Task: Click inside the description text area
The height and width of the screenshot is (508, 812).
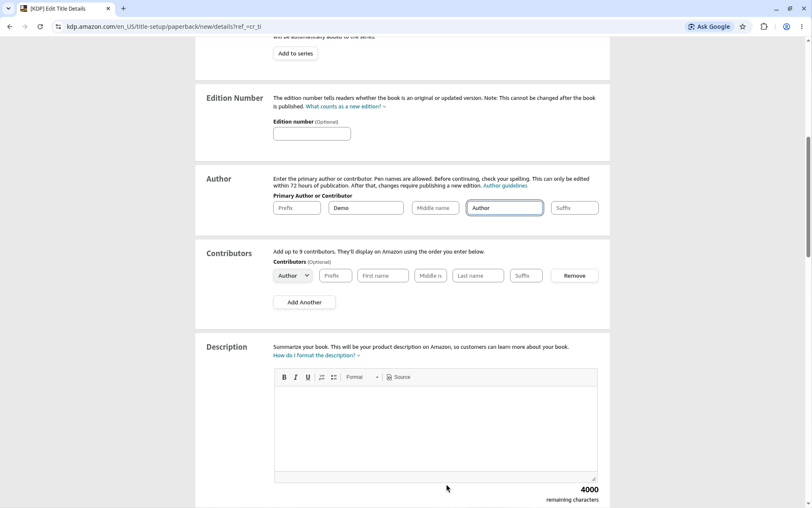Action: click(x=436, y=428)
